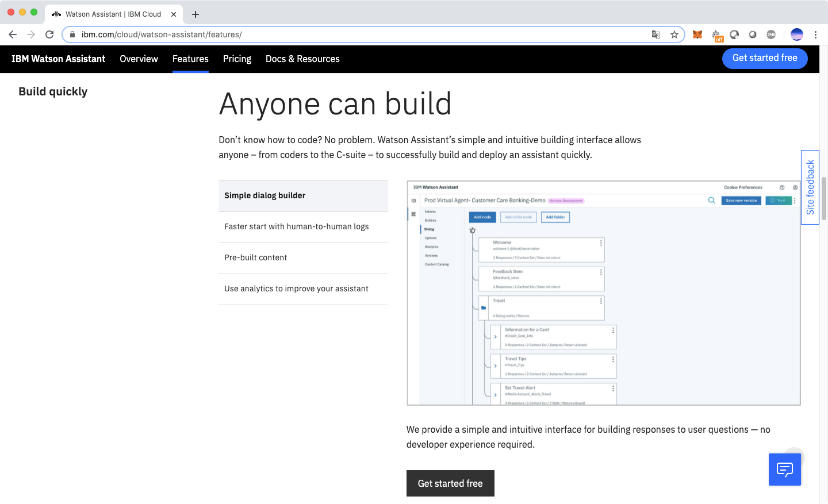The height and width of the screenshot is (504, 828).
Task: Go to the Overview nav item
Action: point(139,59)
